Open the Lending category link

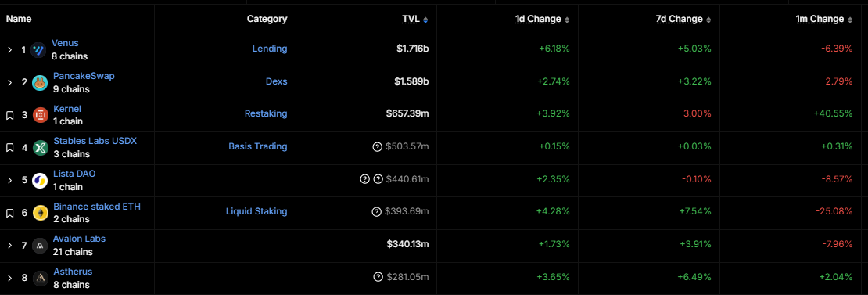pos(270,49)
